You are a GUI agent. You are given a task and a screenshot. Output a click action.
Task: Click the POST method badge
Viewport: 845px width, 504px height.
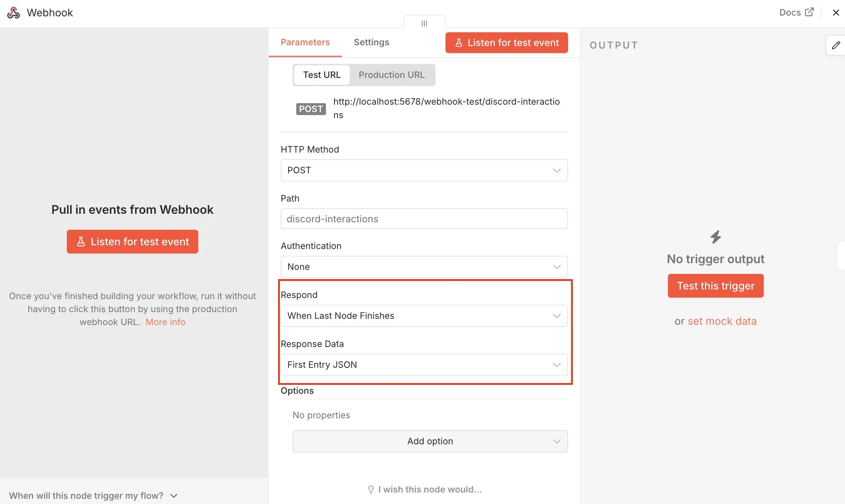(311, 109)
